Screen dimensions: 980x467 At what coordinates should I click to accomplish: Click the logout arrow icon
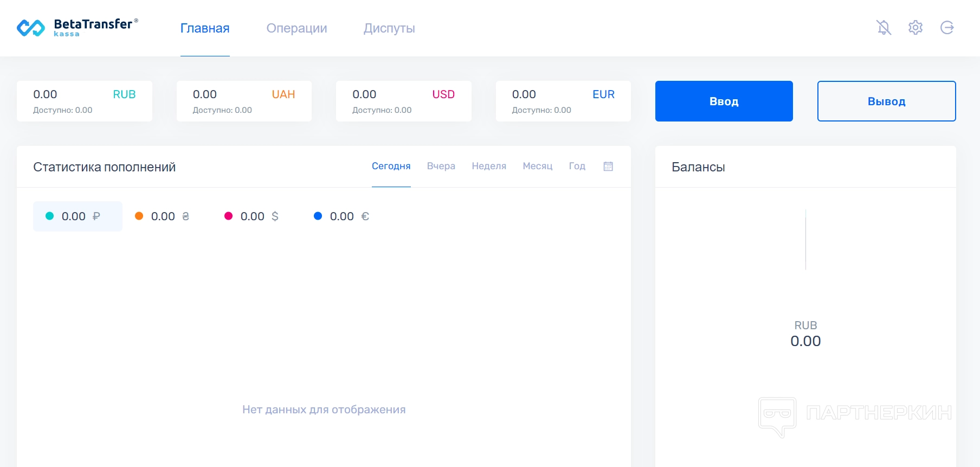point(947,28)
